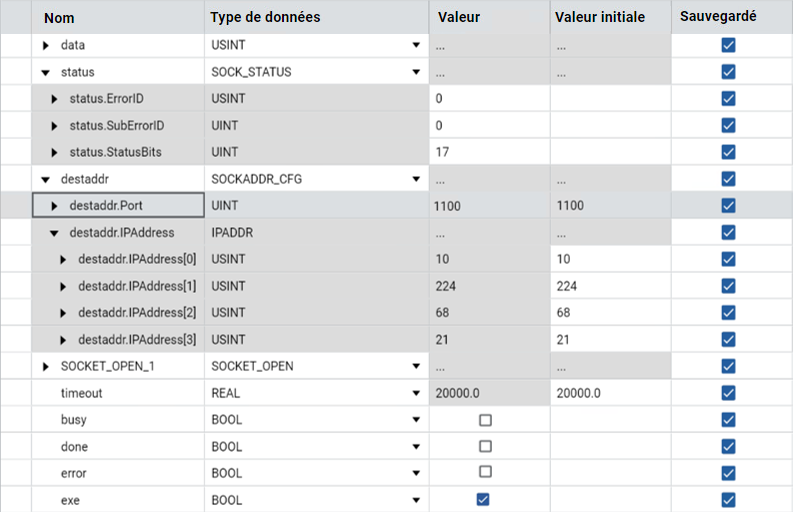Uncheck Sauvegardé for destaddr.IPAddress[3]
Image resolution: width=793 pixels, height=512 pixels.
click(x=728, y=339)
